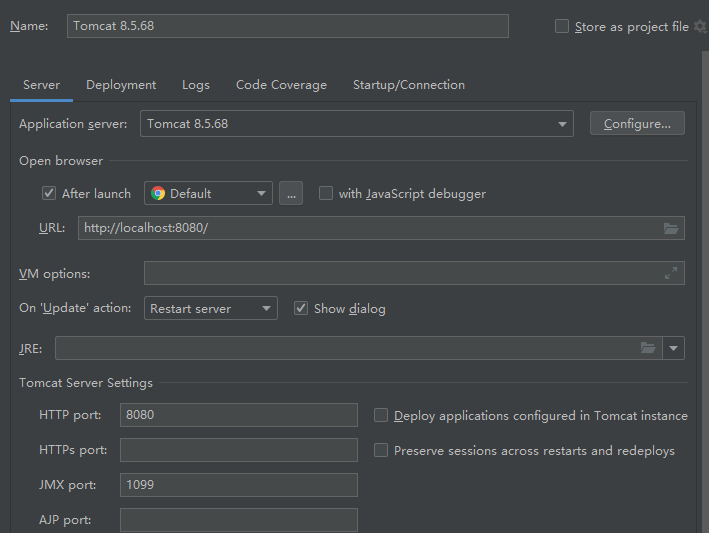This screenshot has height=533, width=709.
Task: Toggle Store as project file checkbox
Action: click(562, 26)
